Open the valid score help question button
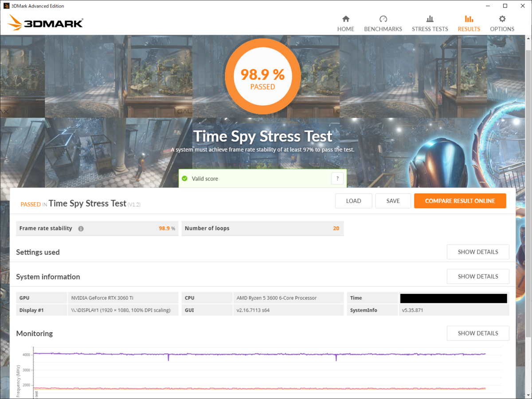Screen dimensions: 532x399 pyautogui.click(x=337, y=179)
